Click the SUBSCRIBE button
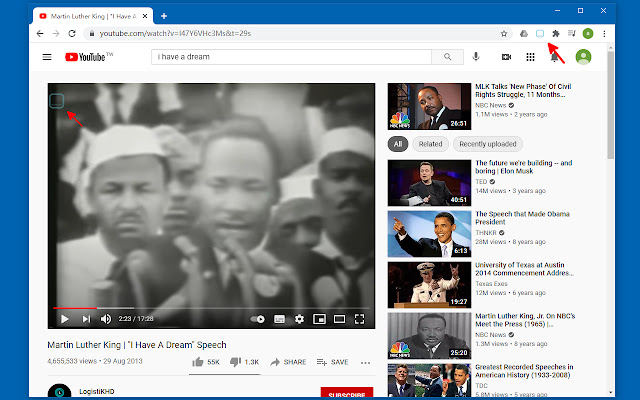This screenshot has width=640, height=400. 347,393
